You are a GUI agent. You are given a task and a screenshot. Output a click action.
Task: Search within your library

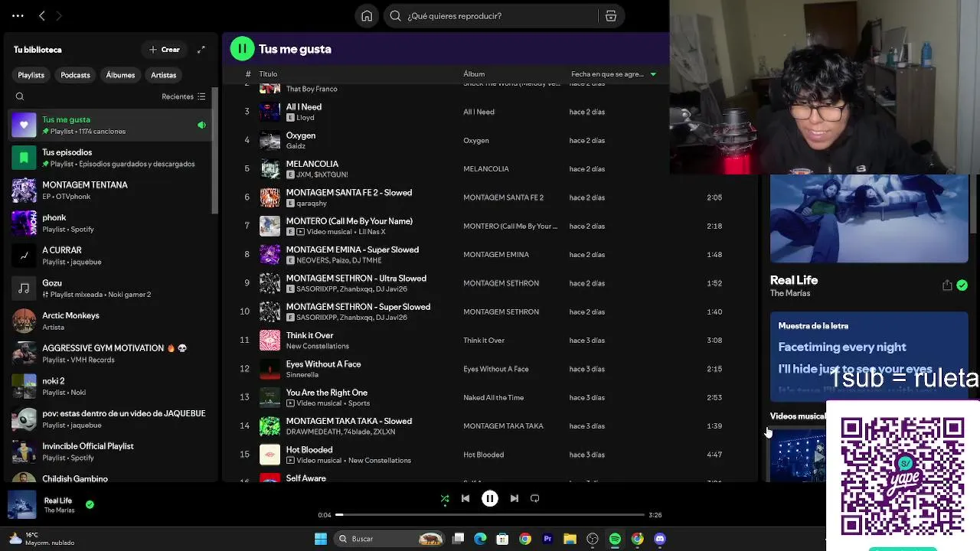click(20, 96)
